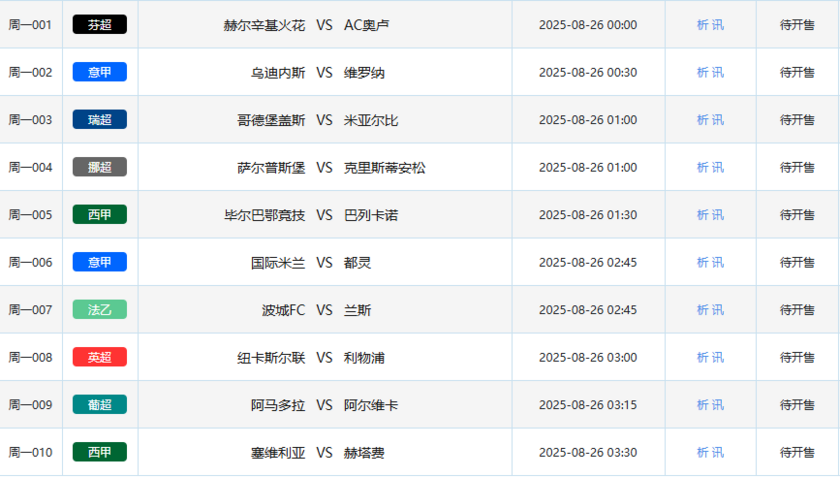The width and height of the screenshot is (840, 477).
Task: Select the light green 法乙 league tag
Action: point(99,310)
